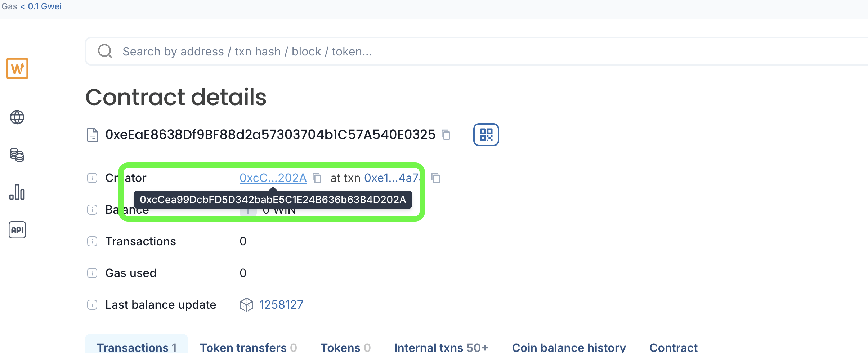Screen dimensions: 868x353
Task: Switch to the Contract tab
Action: [674, 347]
